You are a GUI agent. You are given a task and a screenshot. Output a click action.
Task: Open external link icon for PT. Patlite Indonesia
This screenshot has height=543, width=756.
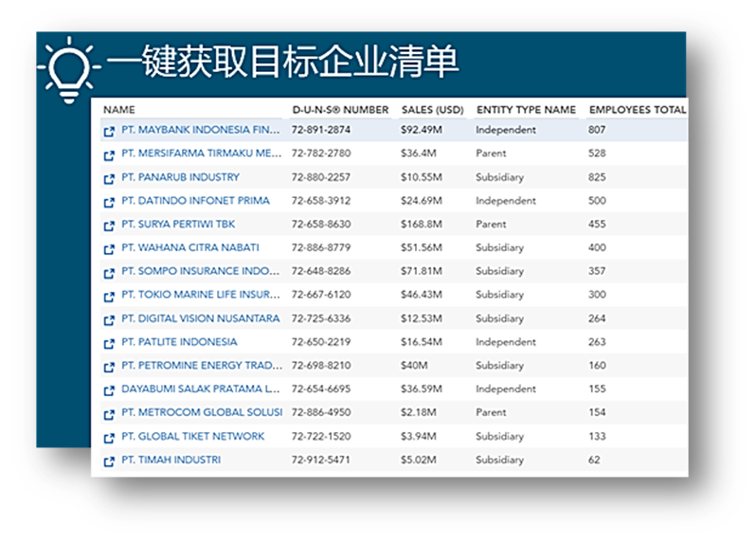point(109,343)
